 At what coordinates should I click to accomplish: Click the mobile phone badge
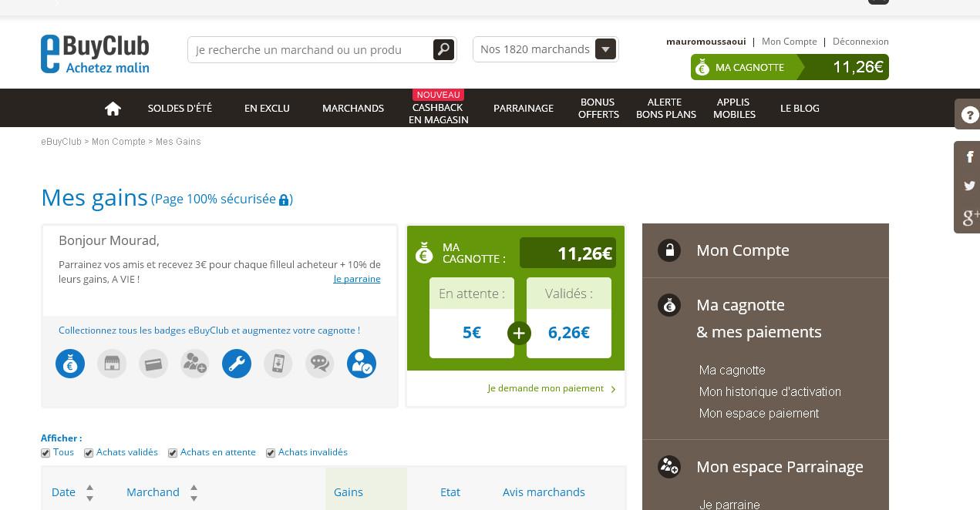278,364
